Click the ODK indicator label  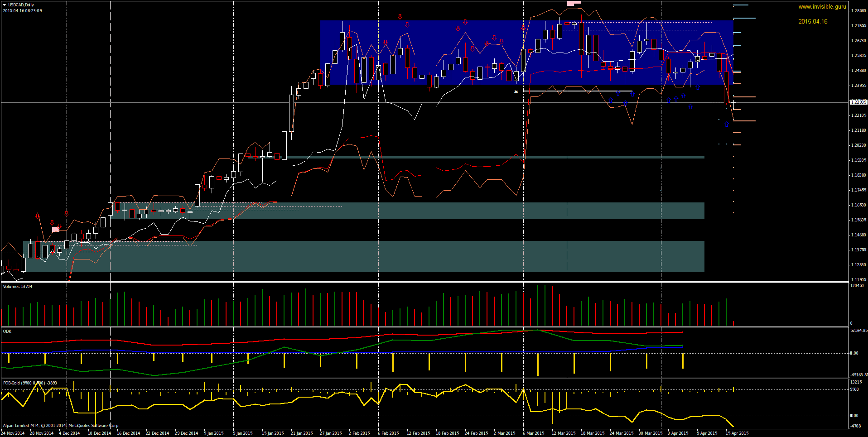click(7, 331)
